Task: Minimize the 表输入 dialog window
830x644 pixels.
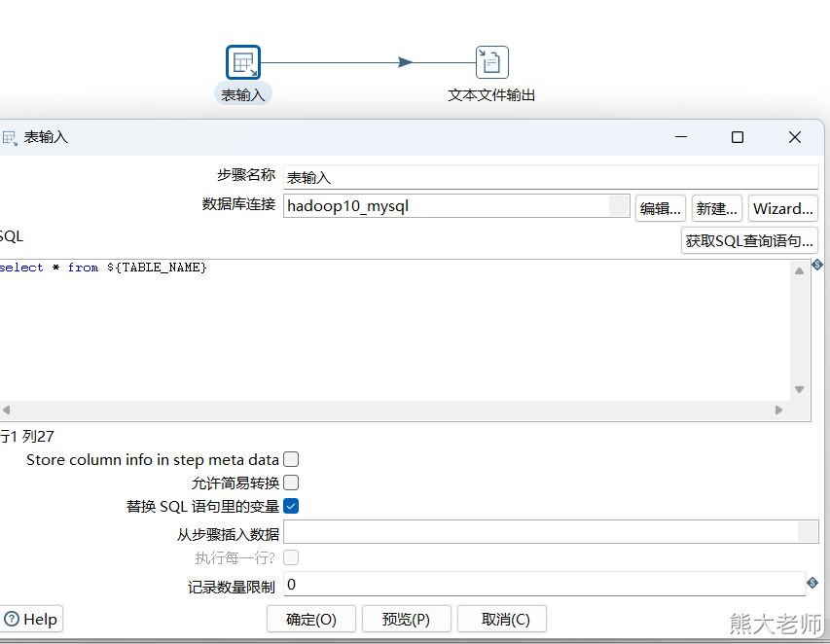Action: [x=681, y=137]
